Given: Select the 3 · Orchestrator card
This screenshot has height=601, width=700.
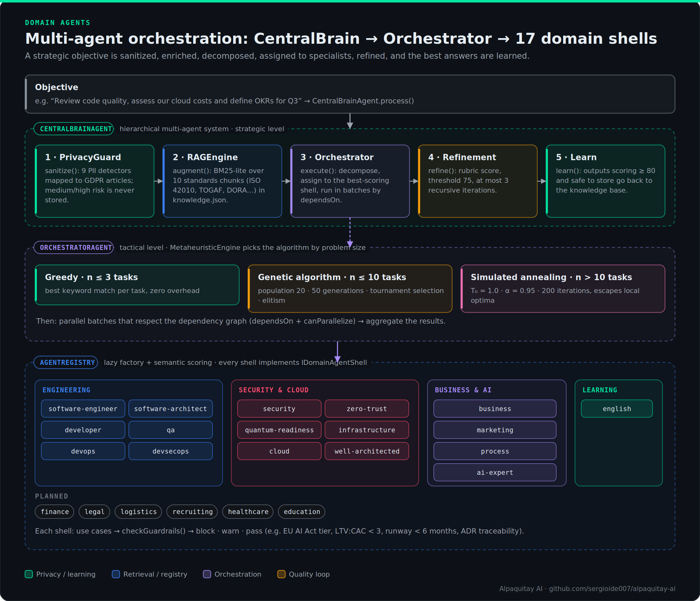Looking at the screenshot, I should 350,181.
